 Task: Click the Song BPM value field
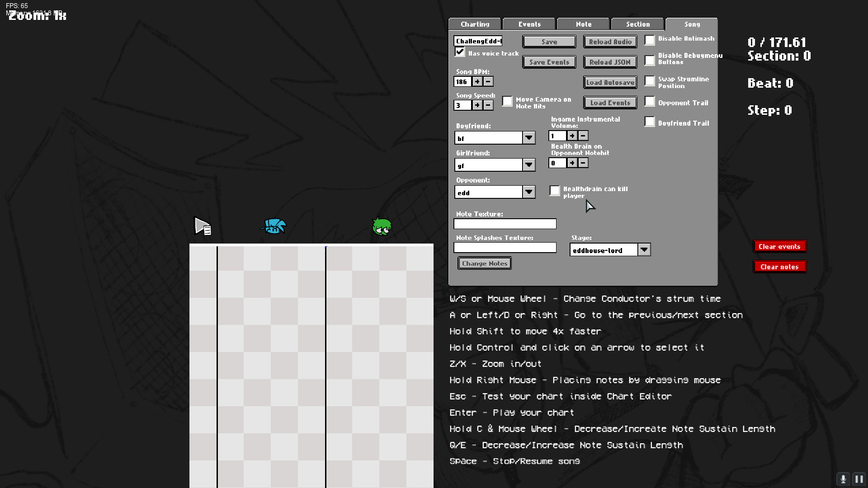click(462, 82)
